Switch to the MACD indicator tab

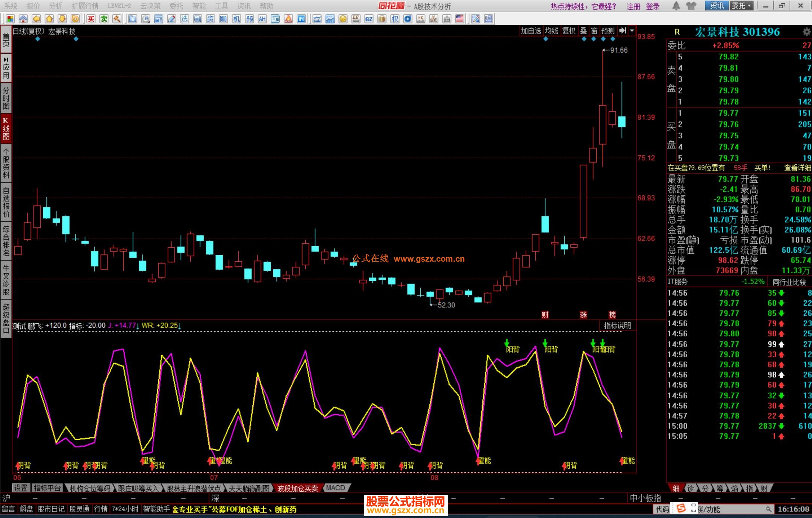(335, 488)
